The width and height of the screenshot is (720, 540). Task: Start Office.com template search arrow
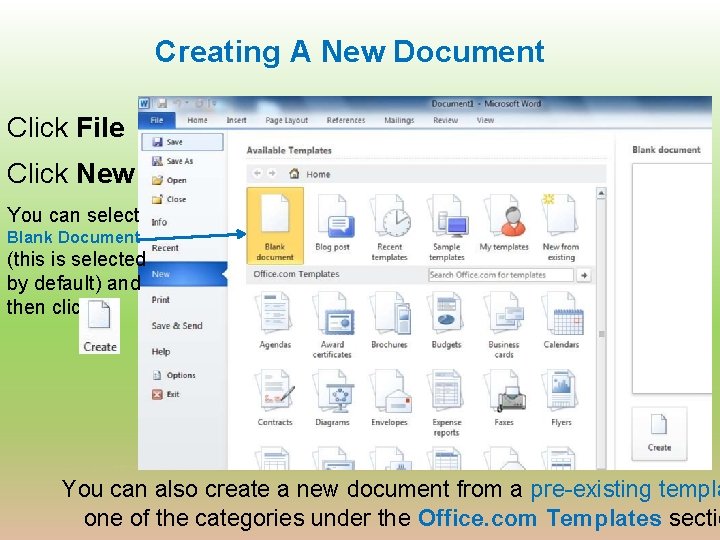(584, 275)
